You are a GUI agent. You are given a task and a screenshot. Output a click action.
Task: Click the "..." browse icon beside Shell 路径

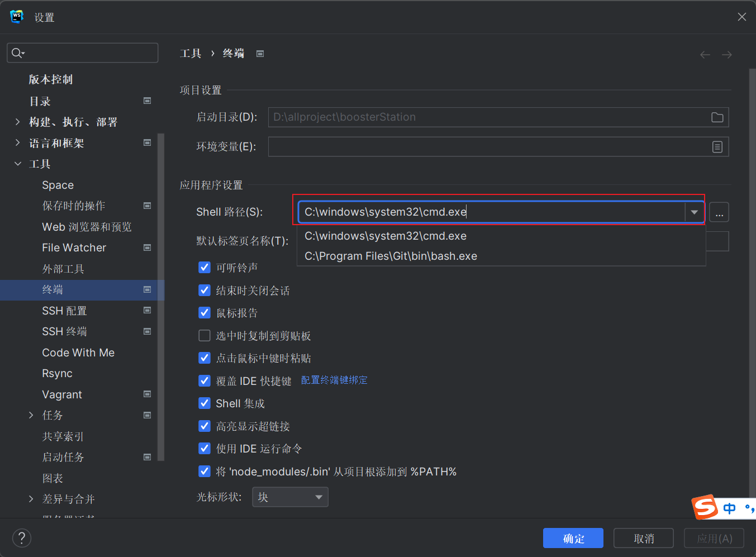pos(719,212)
